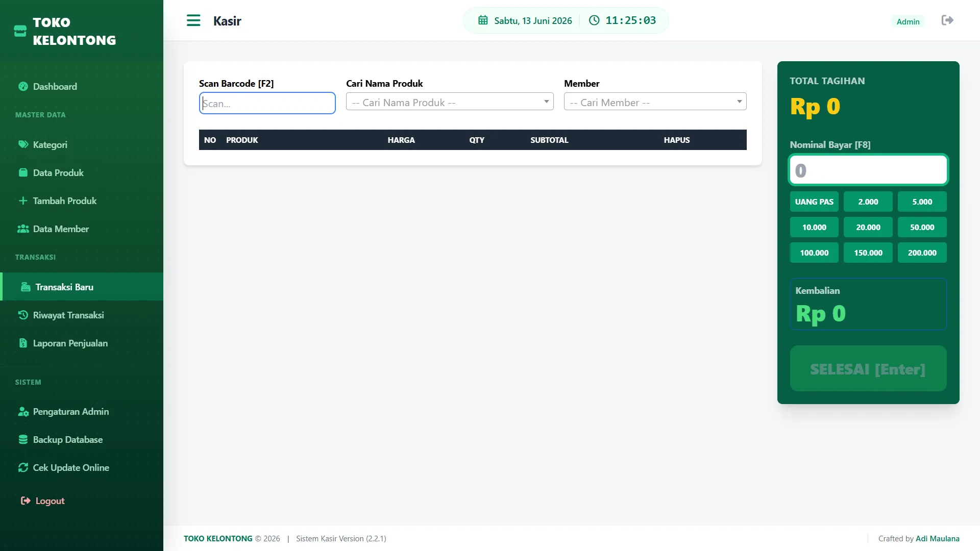The image size is (980, 551).
Task: Open Data Produk page
Action: (82, 172)
